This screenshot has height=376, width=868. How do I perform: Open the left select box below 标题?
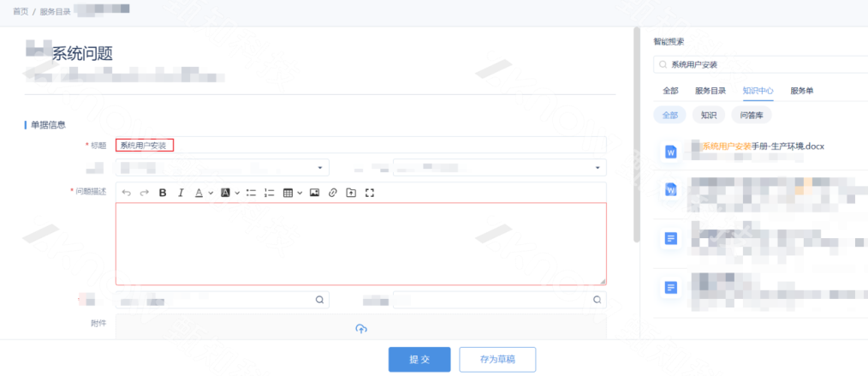[222, 167]
